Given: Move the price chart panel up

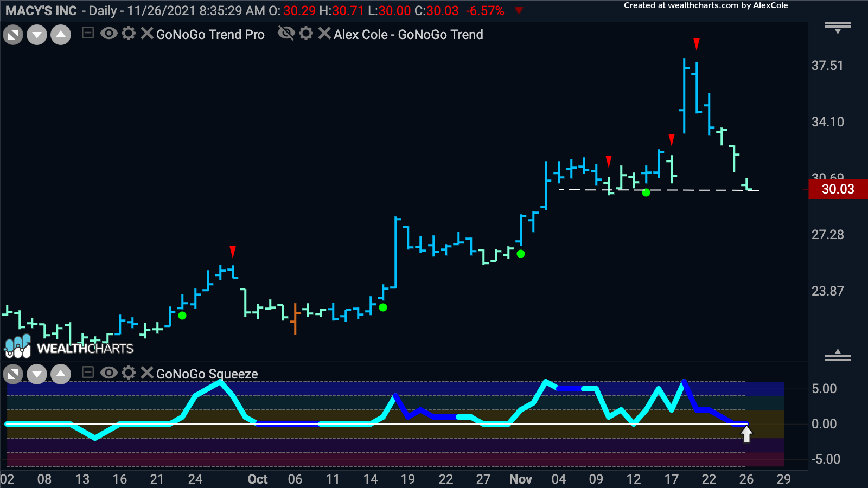Looking at the screenshot, I should [61, 35].
